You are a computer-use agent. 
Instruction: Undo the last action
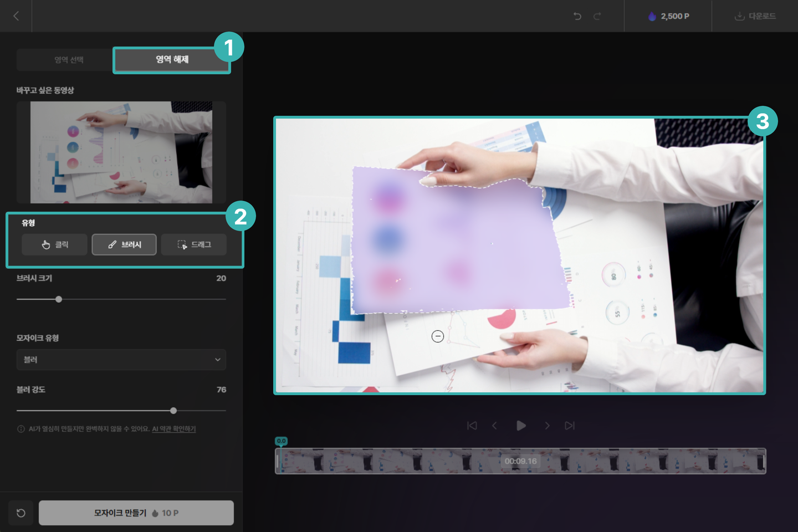(577, 16)
